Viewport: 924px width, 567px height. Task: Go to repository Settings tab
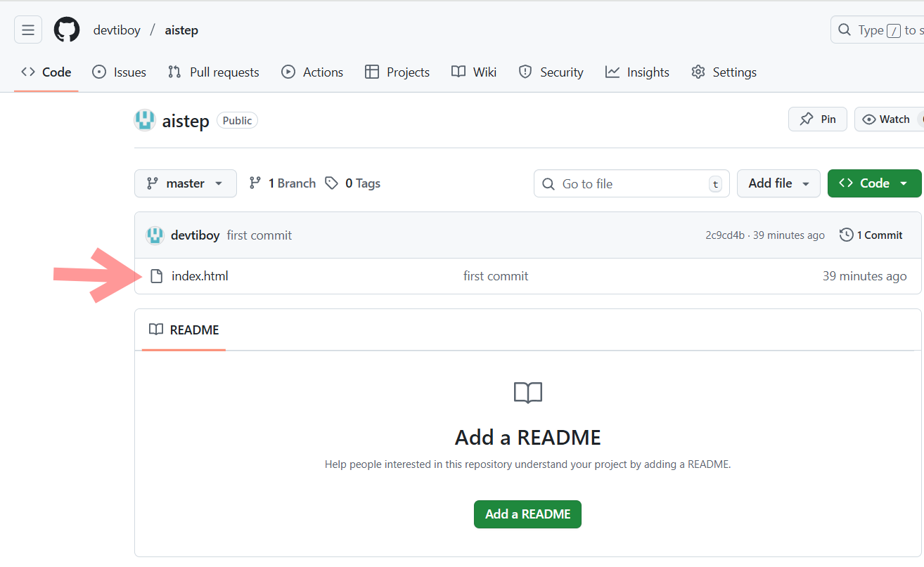pos(724,72)
